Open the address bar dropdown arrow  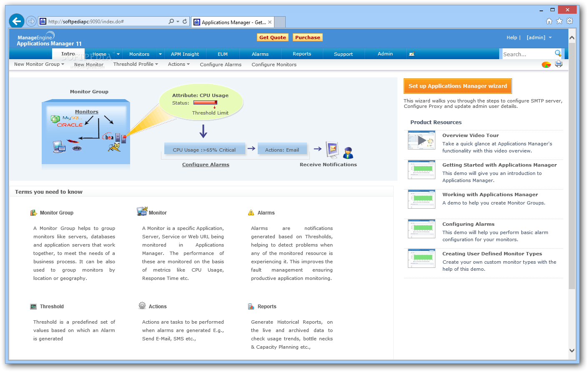[178, 21]
